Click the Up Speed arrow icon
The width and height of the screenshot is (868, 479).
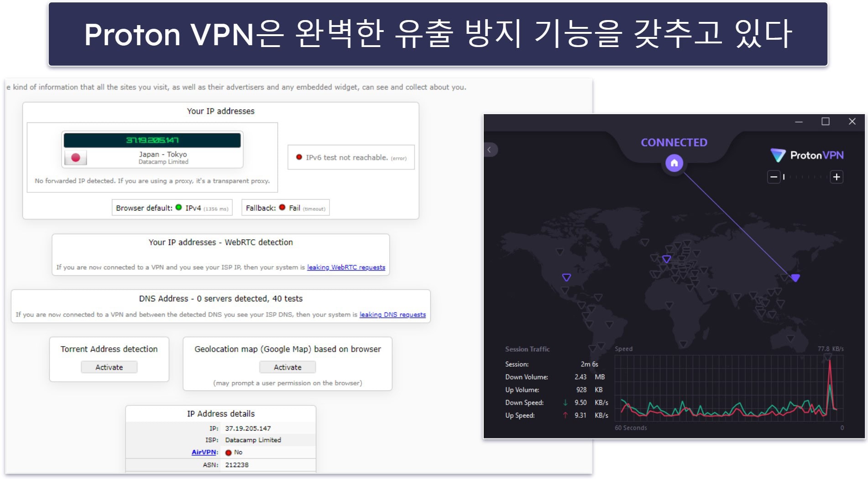[x=565, y=416]
